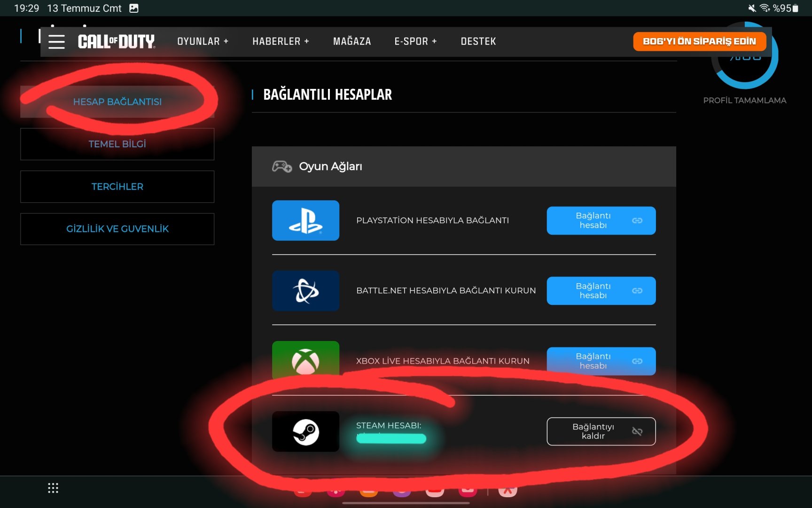The width and height of the screenshot is (812, 508).
Task: Link the PlayStation account with Bağlantı hesabı
Action: pos(601,221)
